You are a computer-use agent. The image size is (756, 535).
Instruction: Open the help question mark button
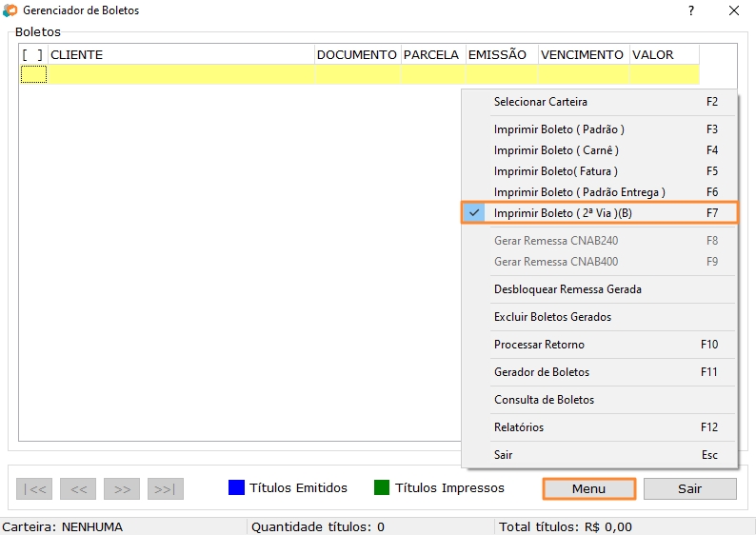point(691,10)
